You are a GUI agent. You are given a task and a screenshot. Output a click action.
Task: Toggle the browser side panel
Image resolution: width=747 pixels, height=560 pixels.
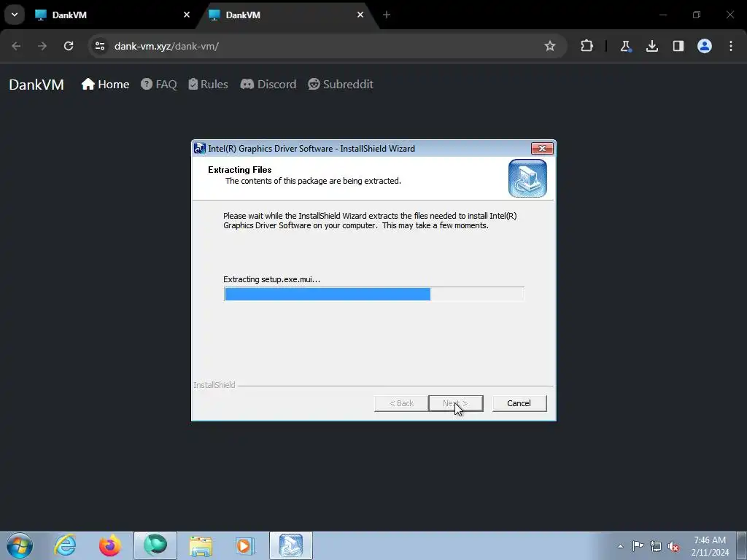click(678, 46)
